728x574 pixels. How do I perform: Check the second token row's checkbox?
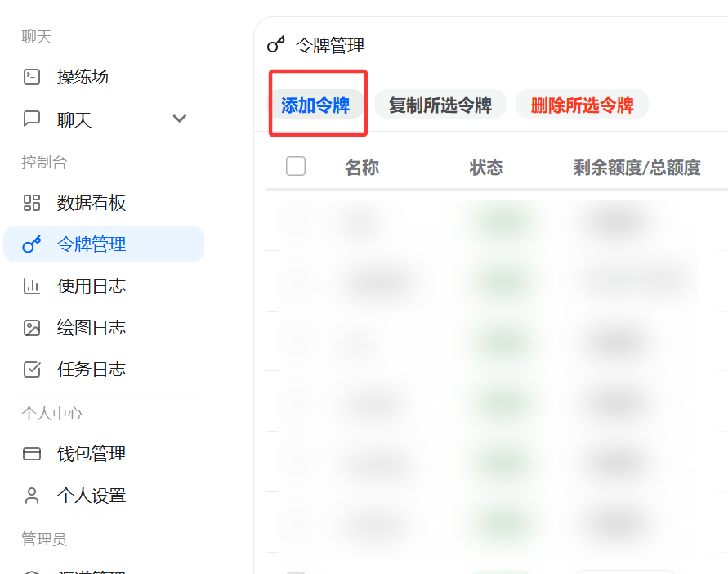tap(295, 281)
